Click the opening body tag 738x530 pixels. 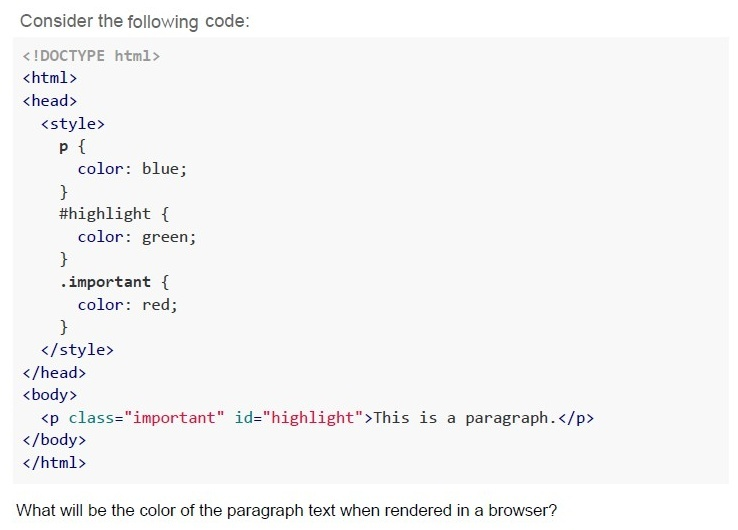(x=50, y=394)
